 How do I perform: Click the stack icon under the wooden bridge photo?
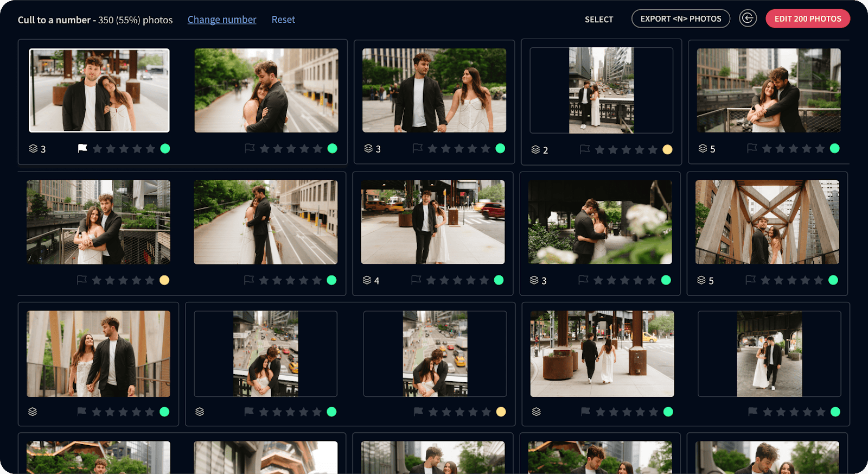tap(701, 281)
